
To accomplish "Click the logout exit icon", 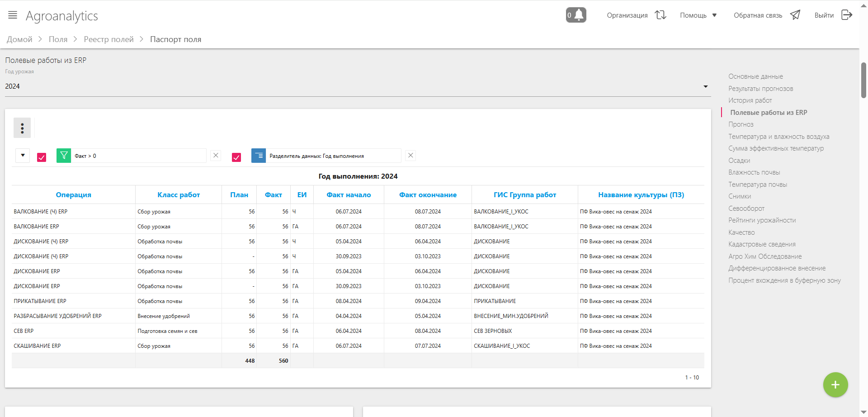I will tap(847, 15).
